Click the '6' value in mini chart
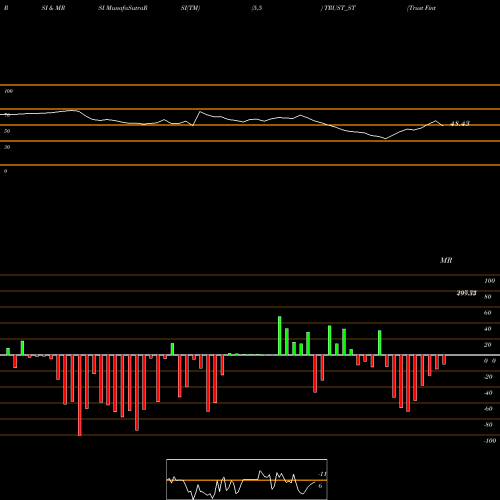This screenshot has height=500, width=500. coord(320,486)
